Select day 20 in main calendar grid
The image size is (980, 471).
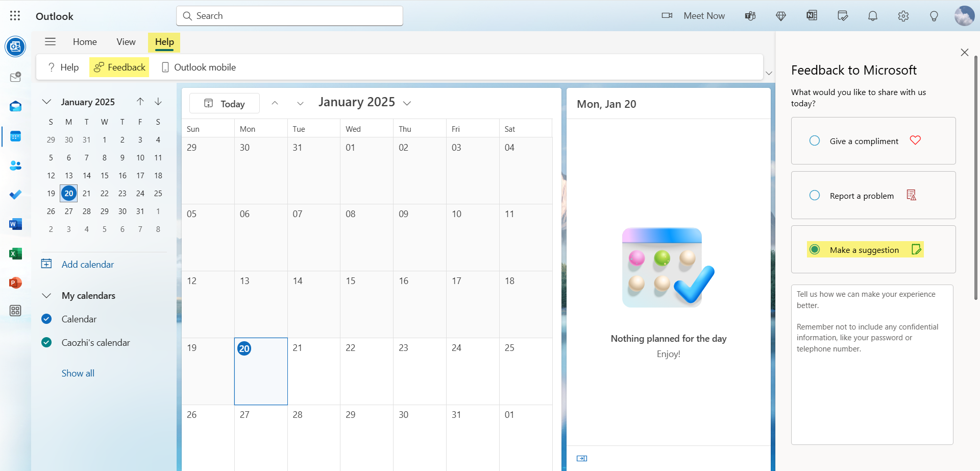click(261, 371)
